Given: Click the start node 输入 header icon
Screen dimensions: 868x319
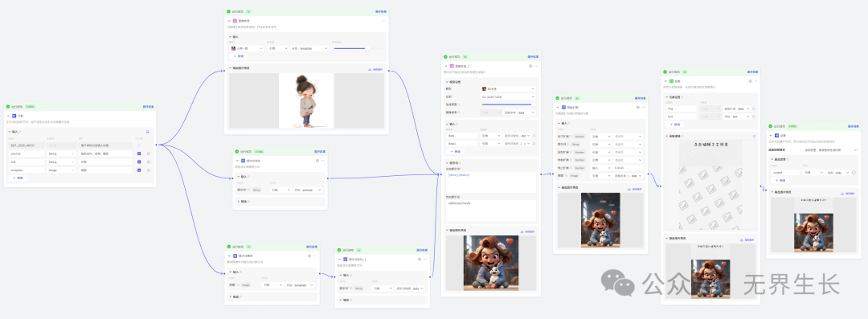Looking at the screenshot, I should point(147,132).
